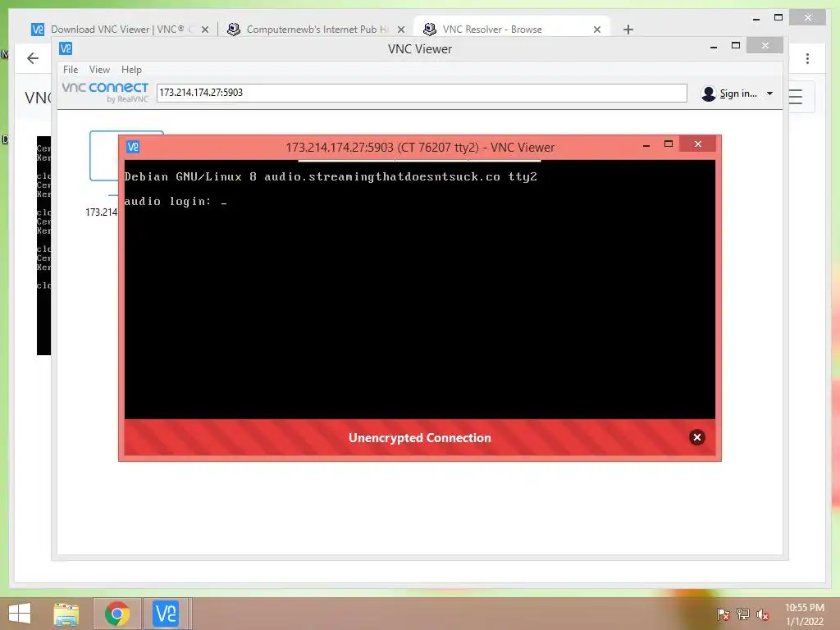Open VNC Viewer from the taskbar
This screenshot has width=840, height=630.
click(x=166, y=614)
